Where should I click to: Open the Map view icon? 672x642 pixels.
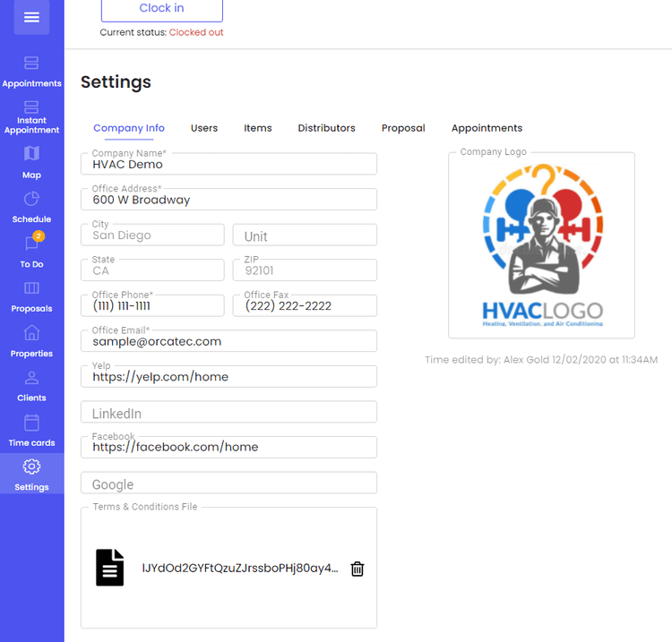click(31, 153)
